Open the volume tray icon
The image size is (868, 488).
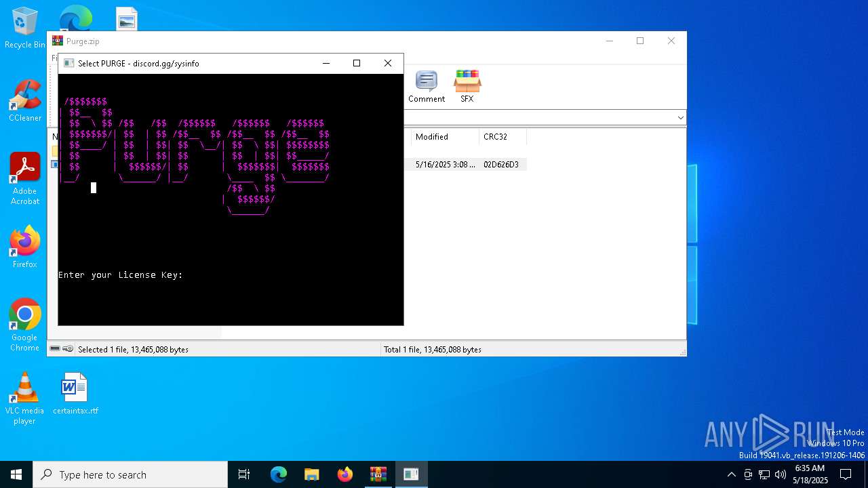coord(781,474)
